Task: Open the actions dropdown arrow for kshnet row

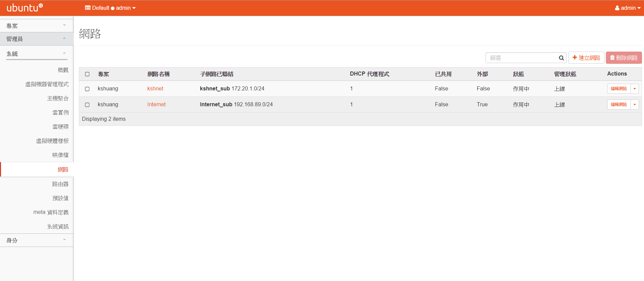Action: [635, 89]
